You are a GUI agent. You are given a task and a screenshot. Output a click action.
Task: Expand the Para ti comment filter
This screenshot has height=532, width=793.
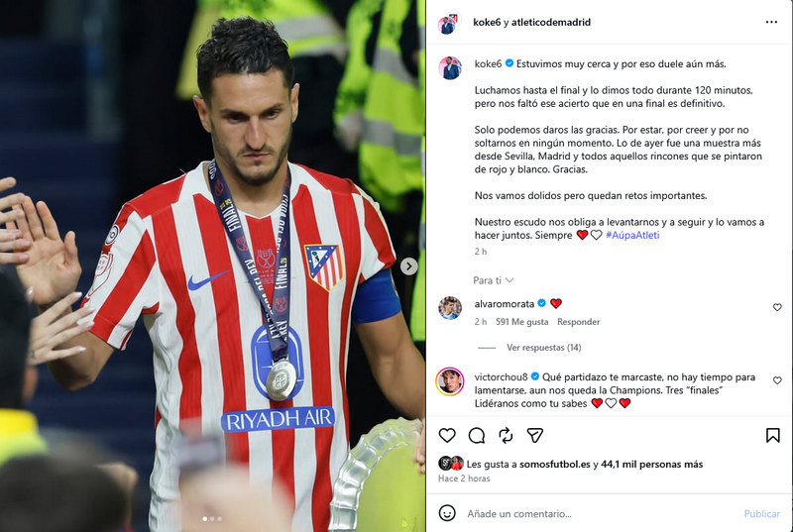[493, 280]
